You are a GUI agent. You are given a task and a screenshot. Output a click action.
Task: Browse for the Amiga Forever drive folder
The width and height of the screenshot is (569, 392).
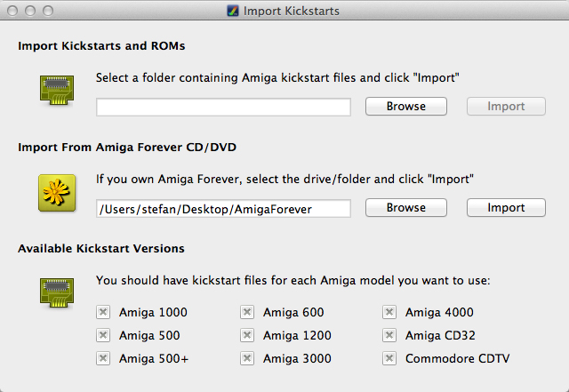pos(406,208)
